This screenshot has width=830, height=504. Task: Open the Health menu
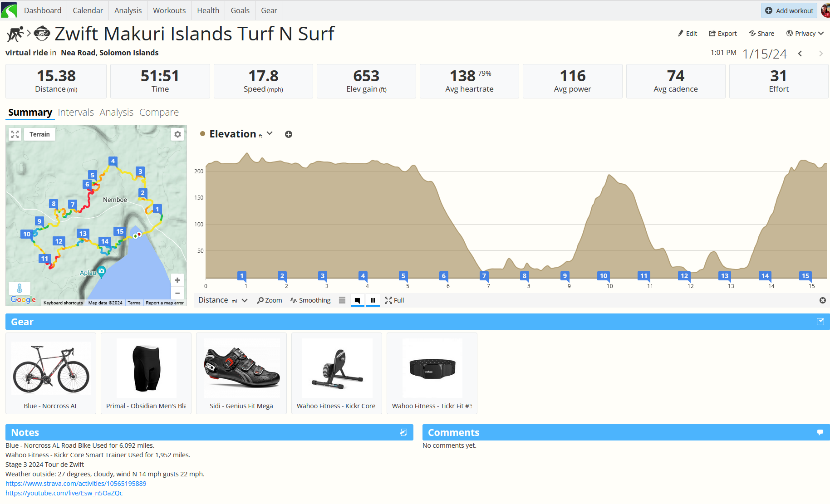tap(208, 10)
